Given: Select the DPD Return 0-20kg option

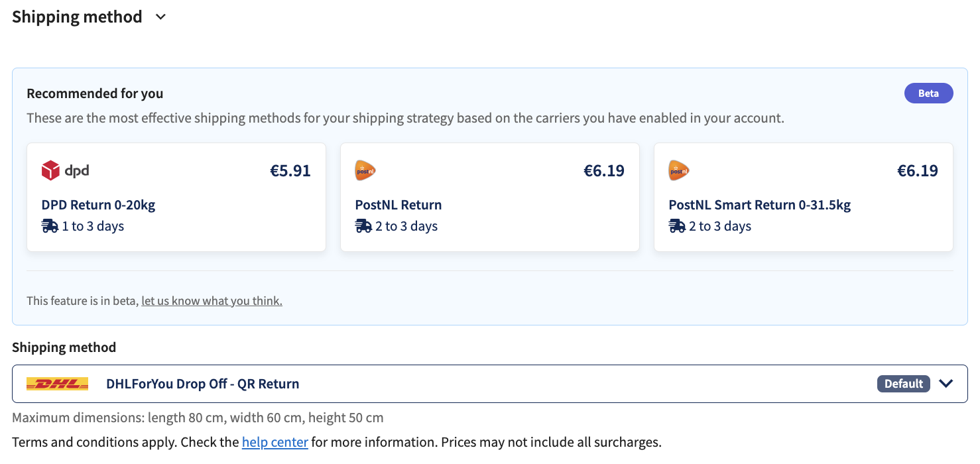Looking at the screenshot, I should (176, 198).
